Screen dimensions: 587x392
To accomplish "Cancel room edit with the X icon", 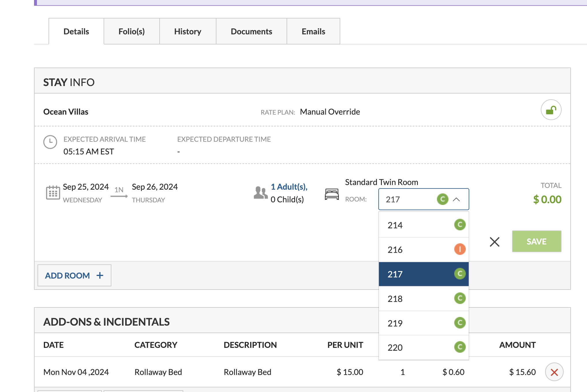I will coord(494,242).
